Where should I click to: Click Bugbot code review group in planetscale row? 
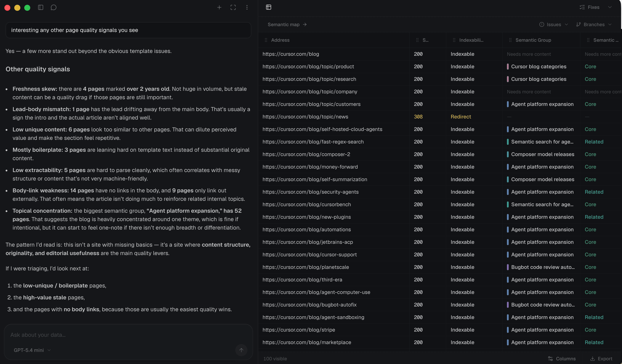click(543, 267)
